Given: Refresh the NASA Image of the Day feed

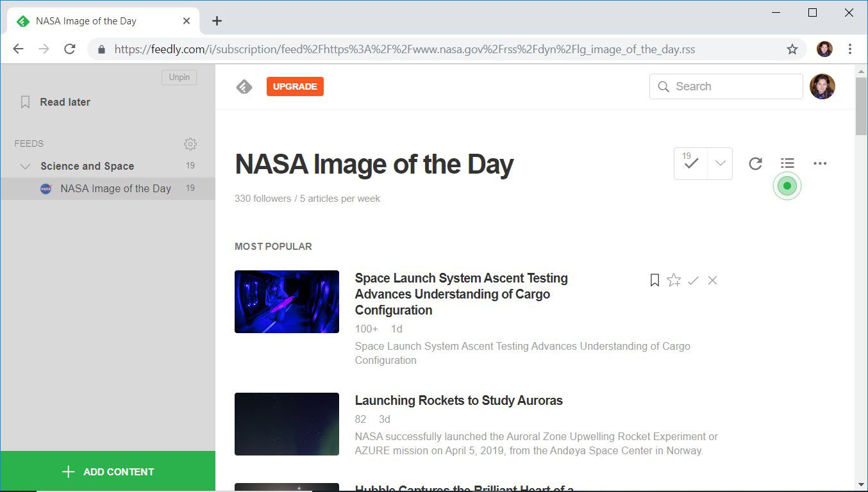Looking at the screenshot, I should click(x=755, y=163).
